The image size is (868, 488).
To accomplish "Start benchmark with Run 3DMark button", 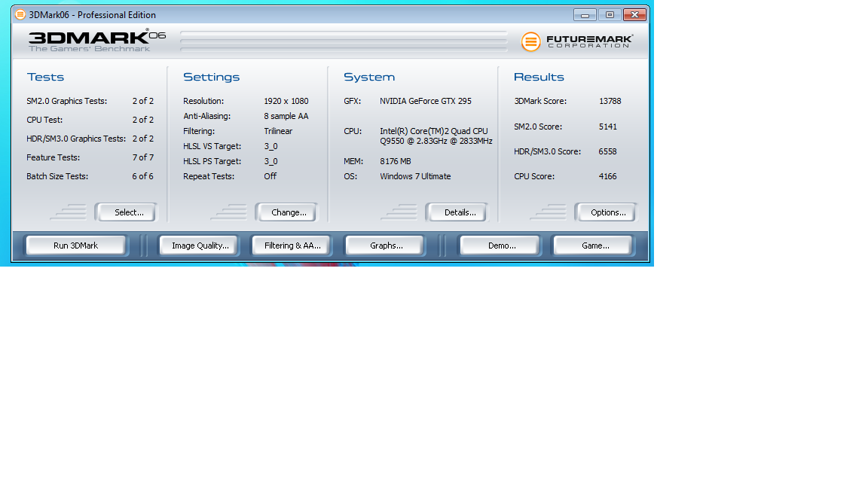I will 76,246.
